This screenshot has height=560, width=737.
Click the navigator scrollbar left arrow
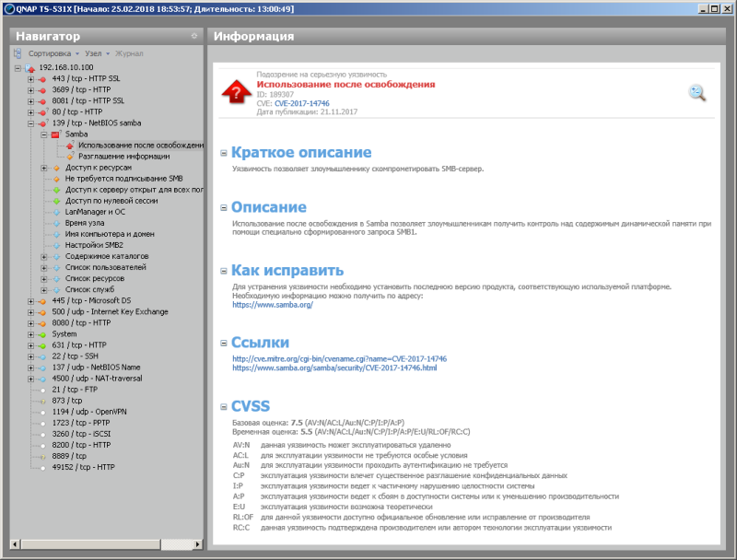15,544
